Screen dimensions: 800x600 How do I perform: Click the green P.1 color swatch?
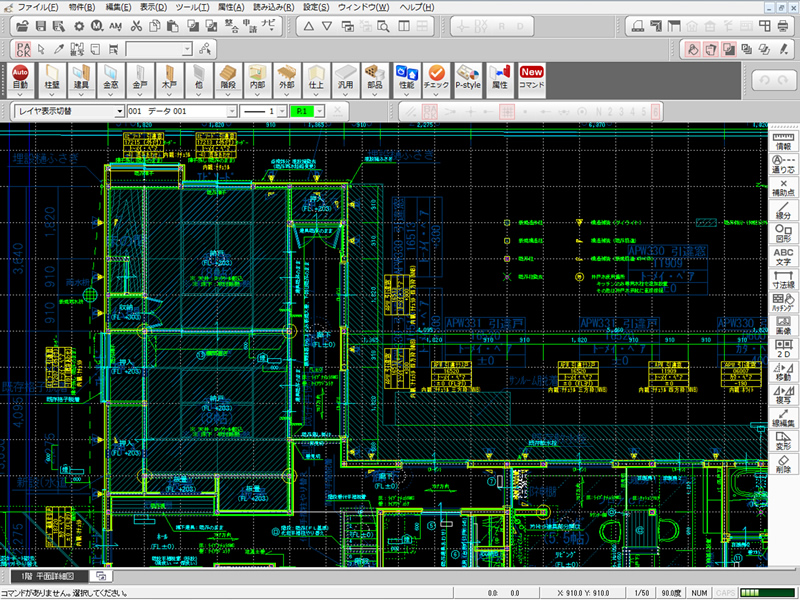pyautogui.click(x=302, y=111)
